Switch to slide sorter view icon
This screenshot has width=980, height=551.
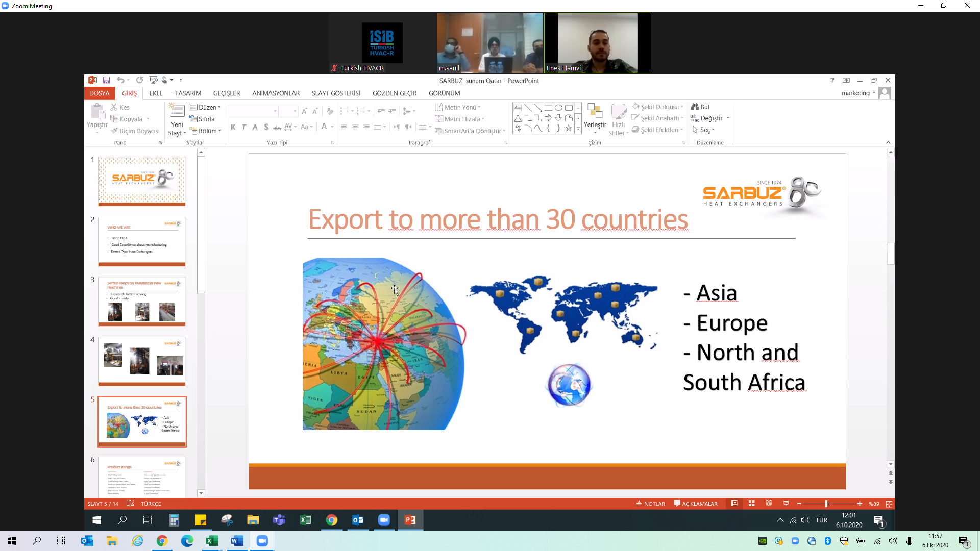[x=751, y=504]
